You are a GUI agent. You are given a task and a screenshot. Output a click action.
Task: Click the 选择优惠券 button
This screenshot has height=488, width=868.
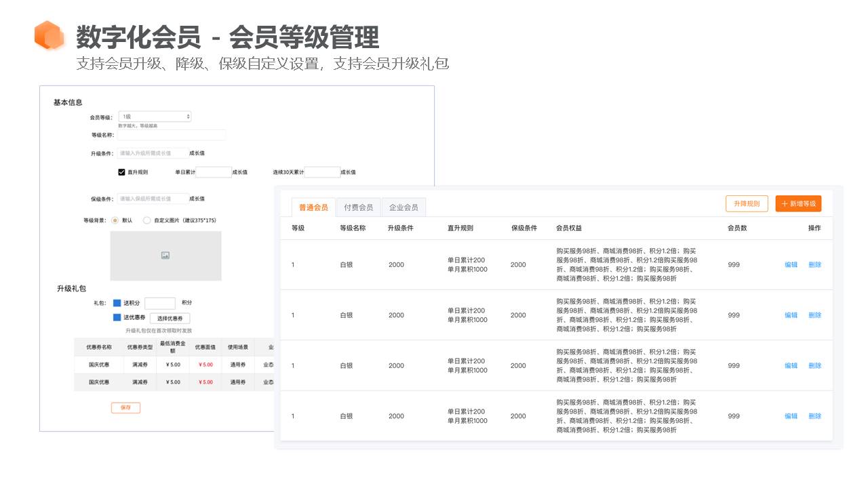point(170,318)
